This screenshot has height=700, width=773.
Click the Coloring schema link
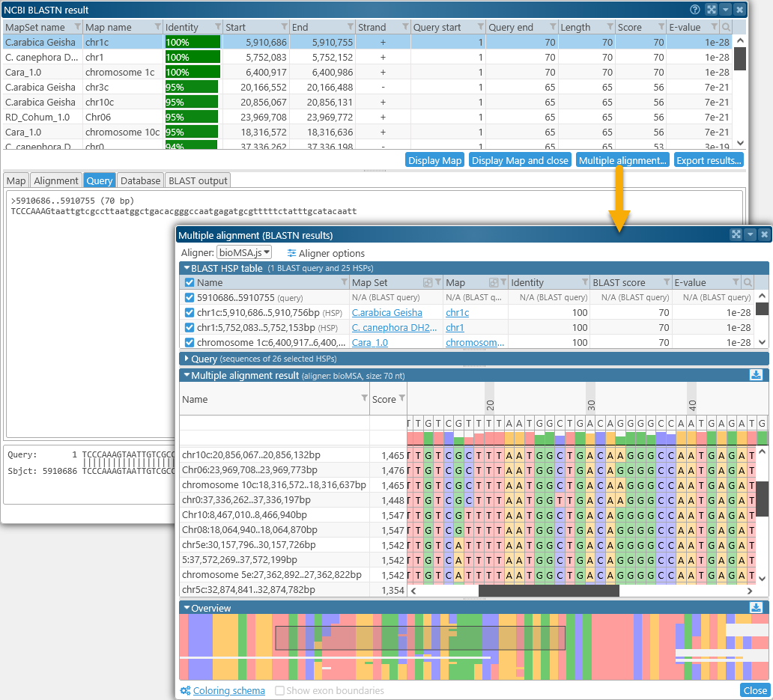pos(228,690)
